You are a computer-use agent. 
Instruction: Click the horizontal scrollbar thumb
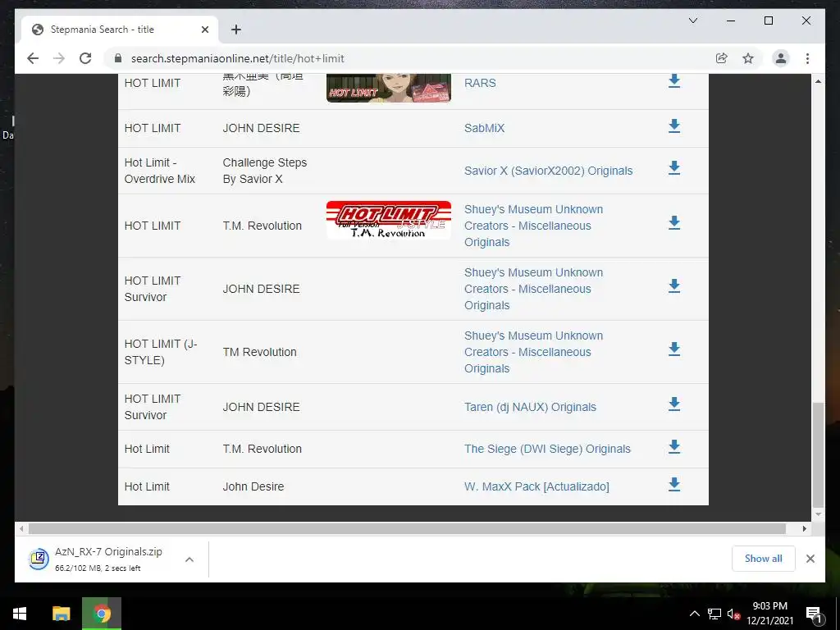tap(407, 529)
